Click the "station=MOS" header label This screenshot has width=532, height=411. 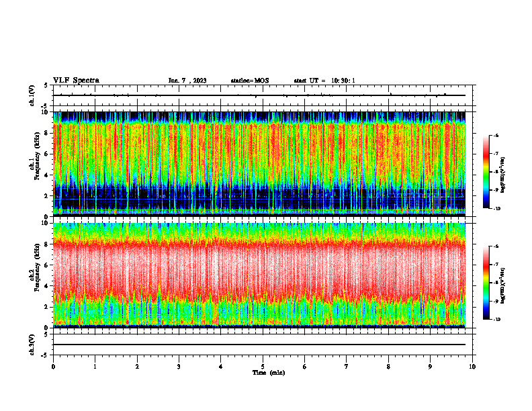[x=250, y=81]
